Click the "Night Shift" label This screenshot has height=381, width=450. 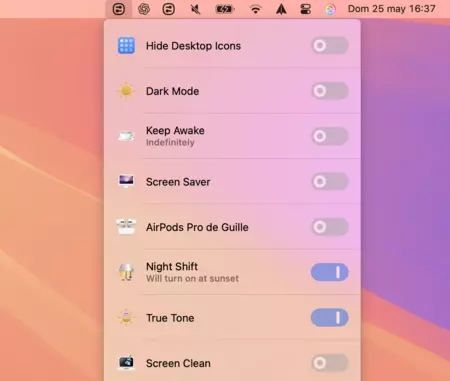172,267
